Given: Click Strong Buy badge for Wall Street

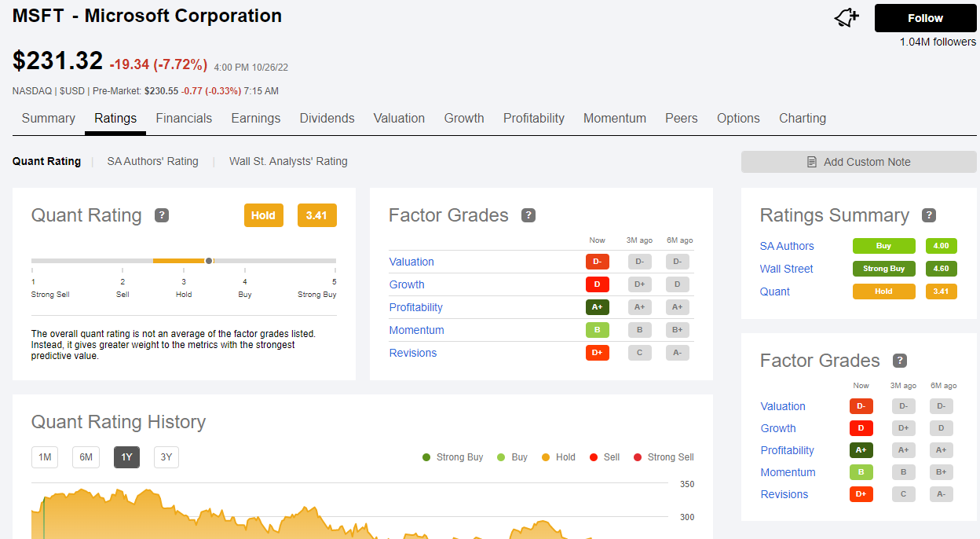Looking at the screenshot, I should (x=884, y=269).
